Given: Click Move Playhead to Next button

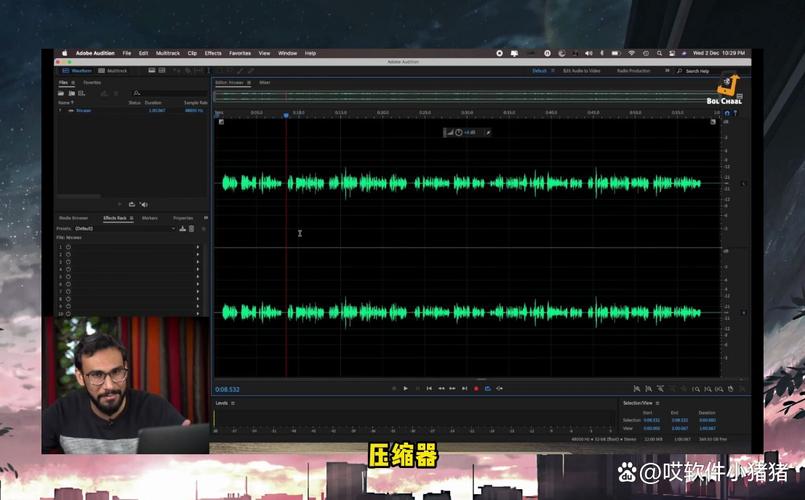Looking at the screenshot, I should 464,389.
